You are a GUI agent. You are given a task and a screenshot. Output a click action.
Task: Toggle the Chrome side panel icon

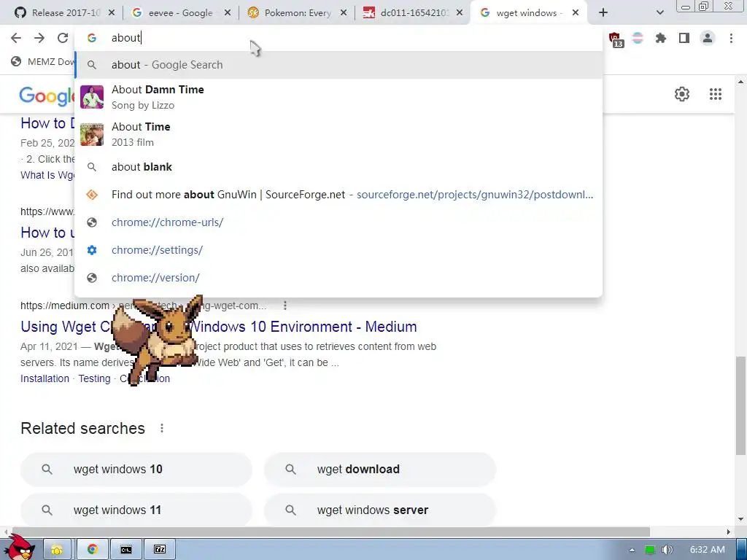(x=684, y=38)
